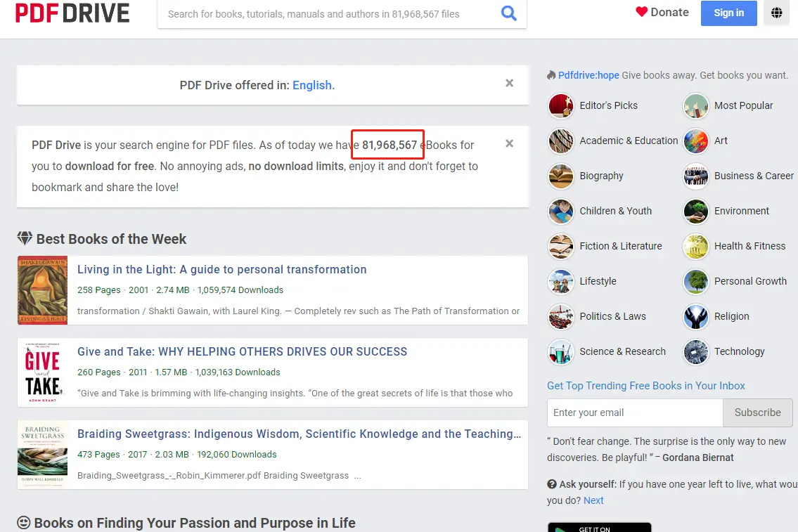This screenshot has height=532, width=798.
Task: Click the Environment category icon
Action: pos(695,211)
